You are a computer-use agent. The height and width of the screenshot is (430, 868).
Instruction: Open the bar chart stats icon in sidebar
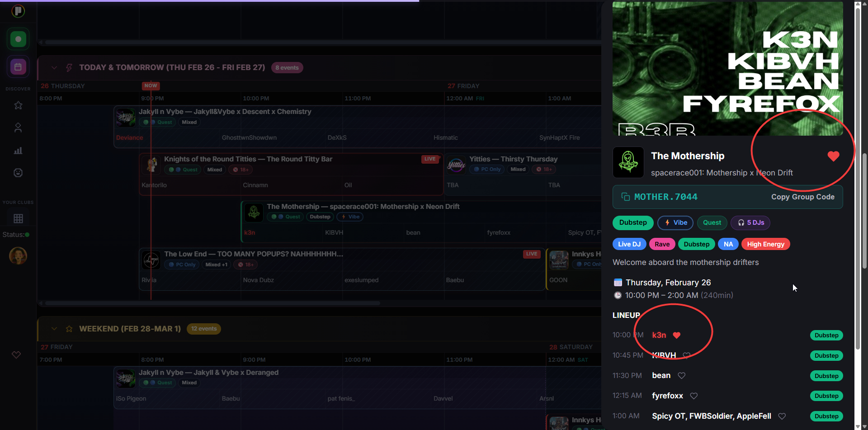(18, 151)
